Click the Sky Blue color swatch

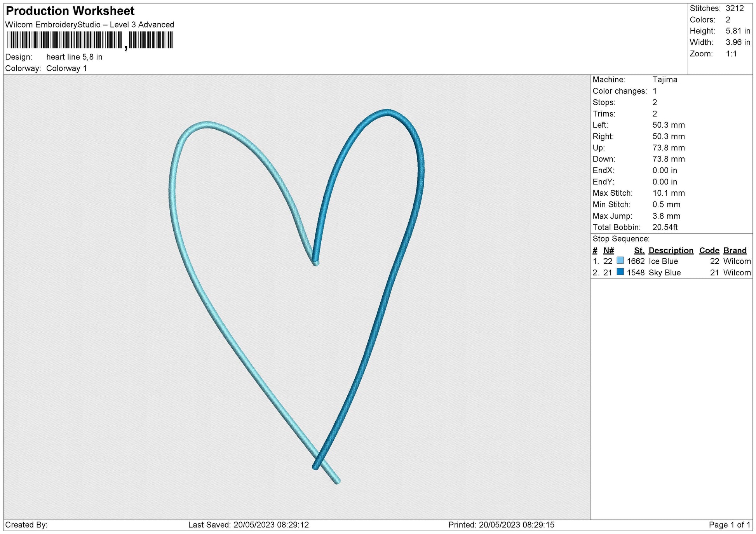[x=620, y=272]
